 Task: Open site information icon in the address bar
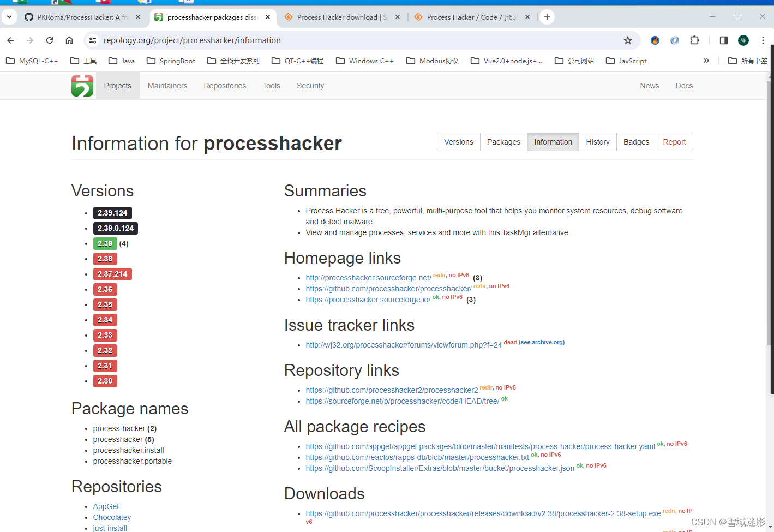pyautogui.click(x=92, y=40)
